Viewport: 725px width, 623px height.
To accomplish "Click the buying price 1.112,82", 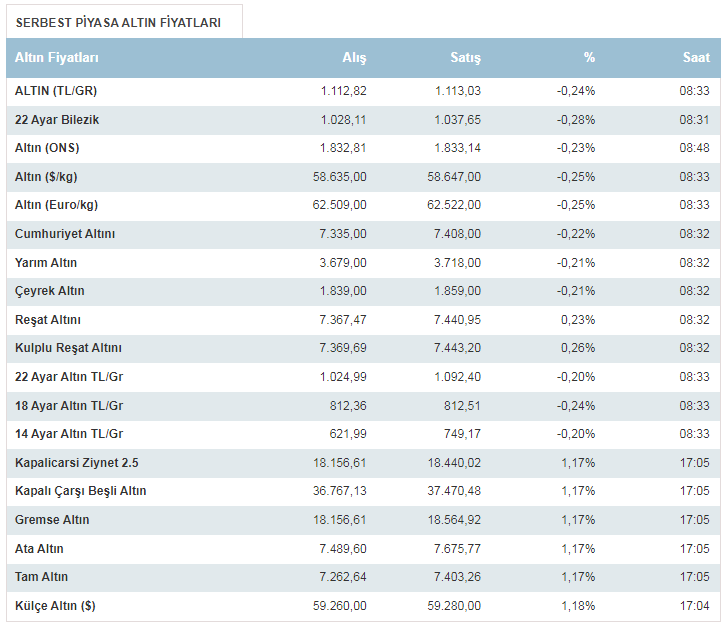I will [x=344, y=91].
